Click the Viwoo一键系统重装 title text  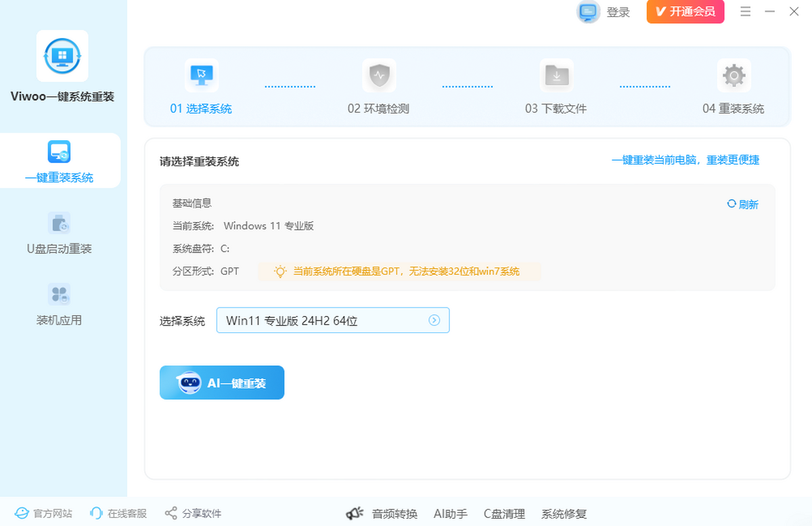tap(62, 97)
